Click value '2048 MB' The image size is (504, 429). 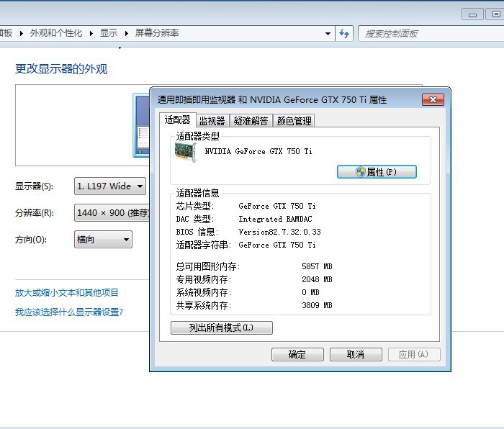317,279
